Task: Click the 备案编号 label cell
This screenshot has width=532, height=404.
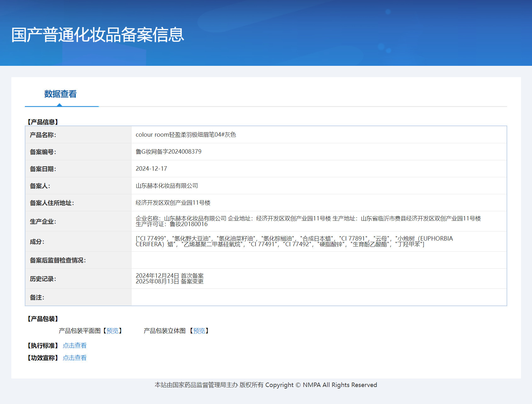Action: click(x=78, y=152)
